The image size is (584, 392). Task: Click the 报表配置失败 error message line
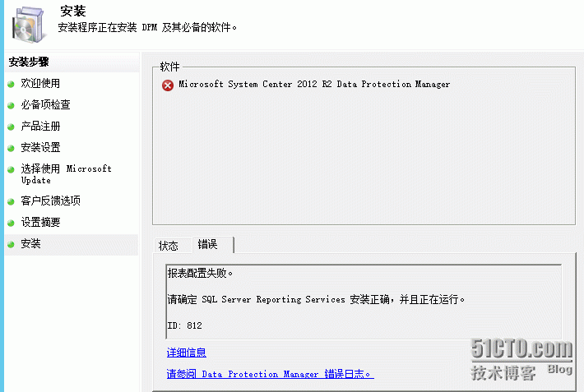[200, 273]
